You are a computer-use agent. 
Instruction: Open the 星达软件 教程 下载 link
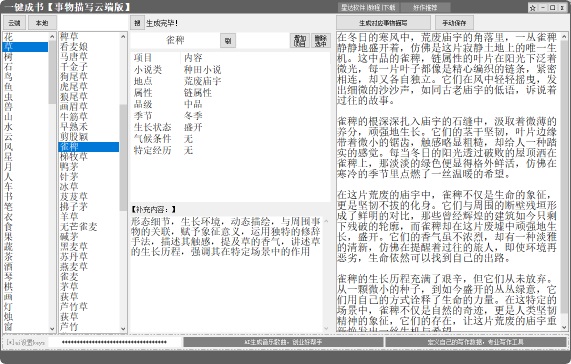tap(368, 7)
